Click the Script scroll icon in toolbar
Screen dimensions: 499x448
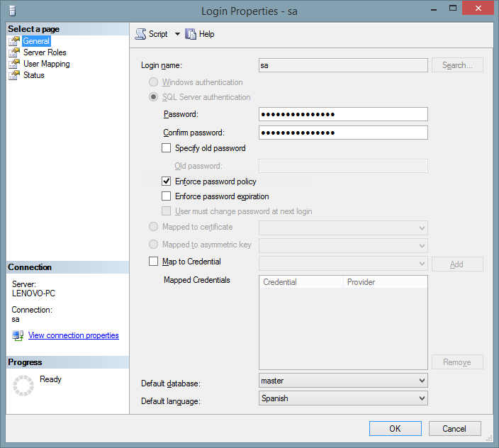140,34
